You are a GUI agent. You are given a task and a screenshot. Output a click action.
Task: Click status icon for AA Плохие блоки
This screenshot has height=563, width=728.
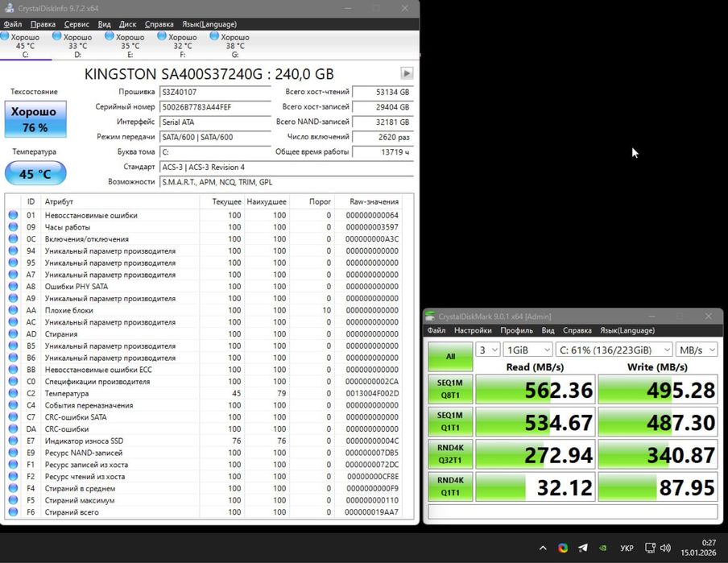[13, 310]
